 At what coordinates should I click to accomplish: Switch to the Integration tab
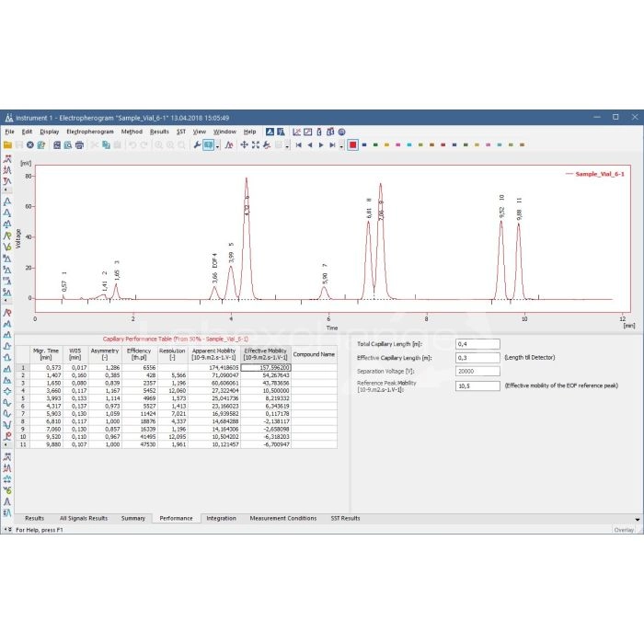[x=221, y=518]
